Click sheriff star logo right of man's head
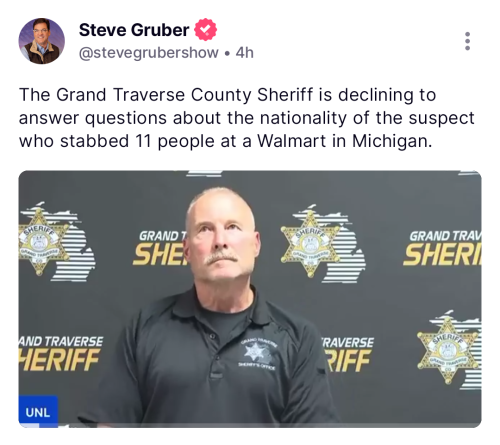The height and width of the screenshot is (445, 500). (310, 245)
